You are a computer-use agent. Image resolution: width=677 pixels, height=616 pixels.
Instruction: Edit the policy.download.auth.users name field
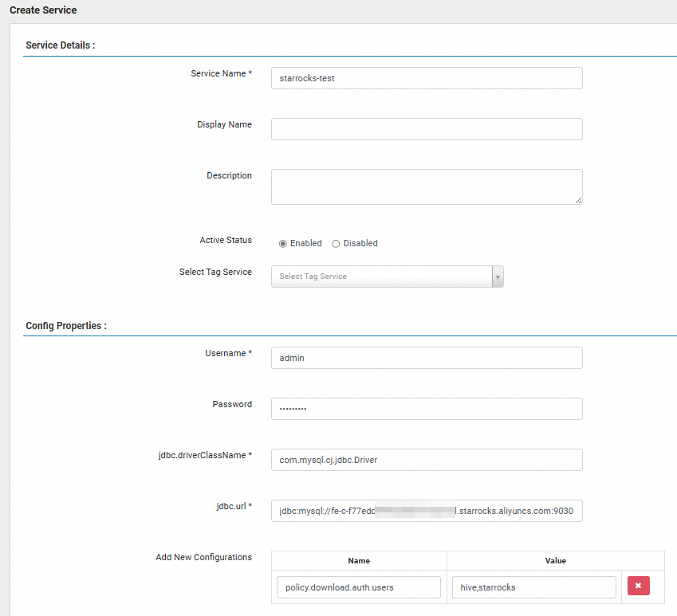[x=358, y=587]
